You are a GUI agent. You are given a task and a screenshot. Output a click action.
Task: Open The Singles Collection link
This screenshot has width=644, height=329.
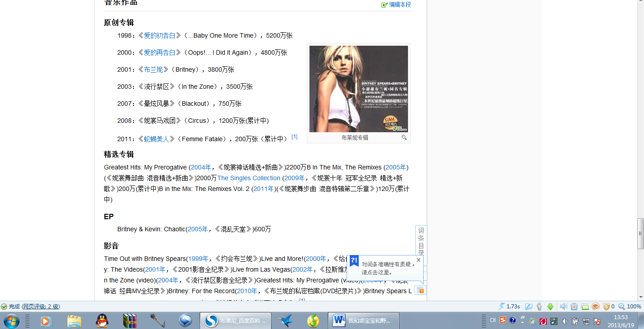click(x=249, y=178)
